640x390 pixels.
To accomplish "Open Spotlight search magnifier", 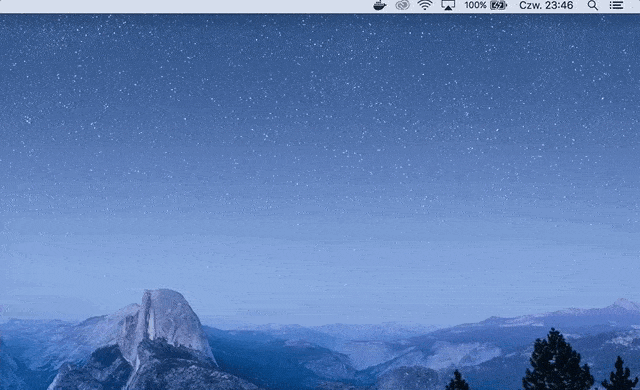I will point(593,5).
